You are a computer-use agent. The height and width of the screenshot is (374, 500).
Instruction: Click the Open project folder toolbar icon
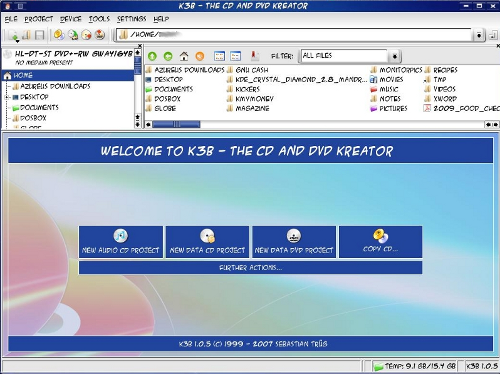(x=27, y=35)
